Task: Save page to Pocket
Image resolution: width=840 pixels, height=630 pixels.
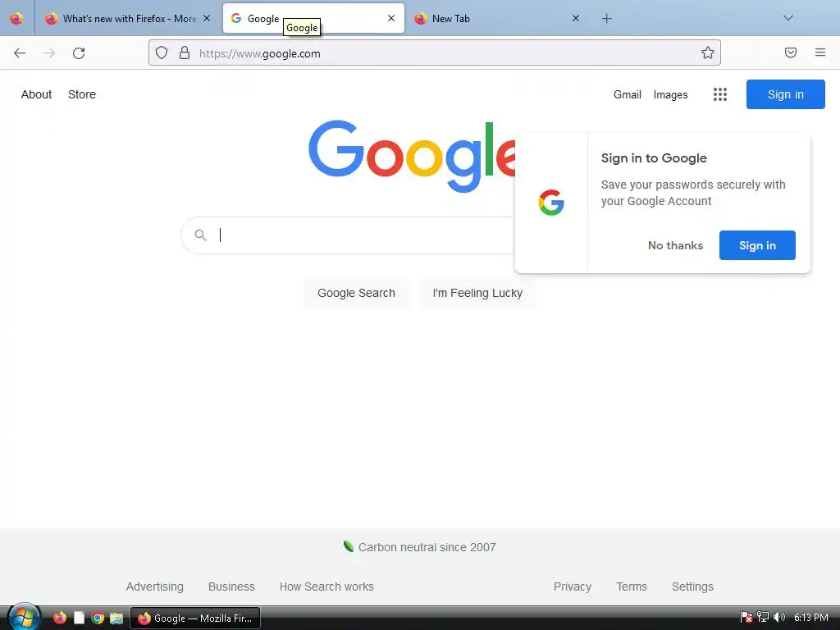Action: click(791, 52)
